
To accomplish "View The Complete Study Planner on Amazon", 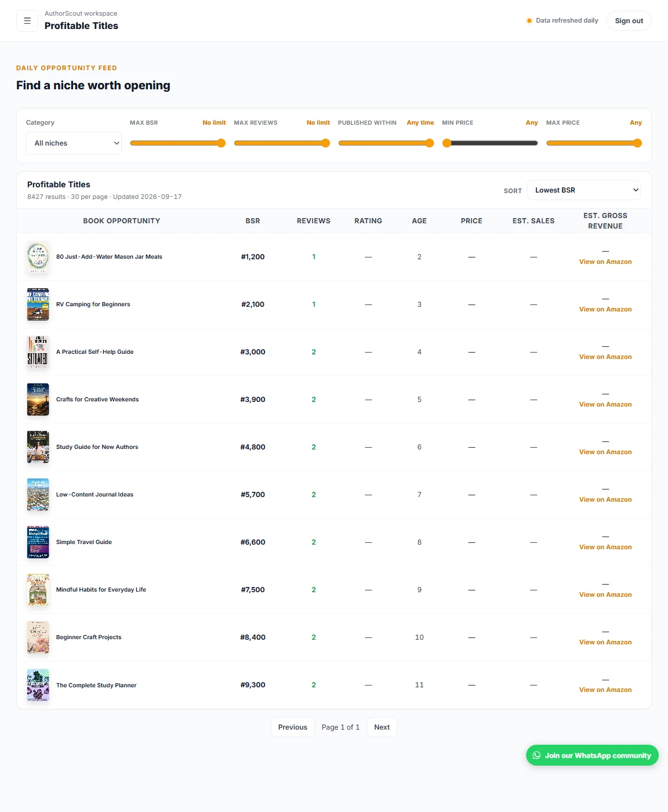I will pyautogui.click(x=605, y=690).
